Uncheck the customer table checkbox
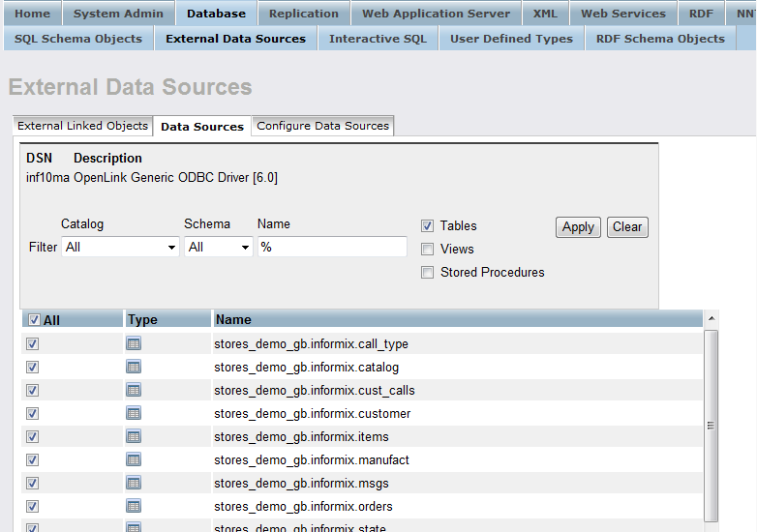Screen dimensions: 757x532 click(x=32, y=413)
